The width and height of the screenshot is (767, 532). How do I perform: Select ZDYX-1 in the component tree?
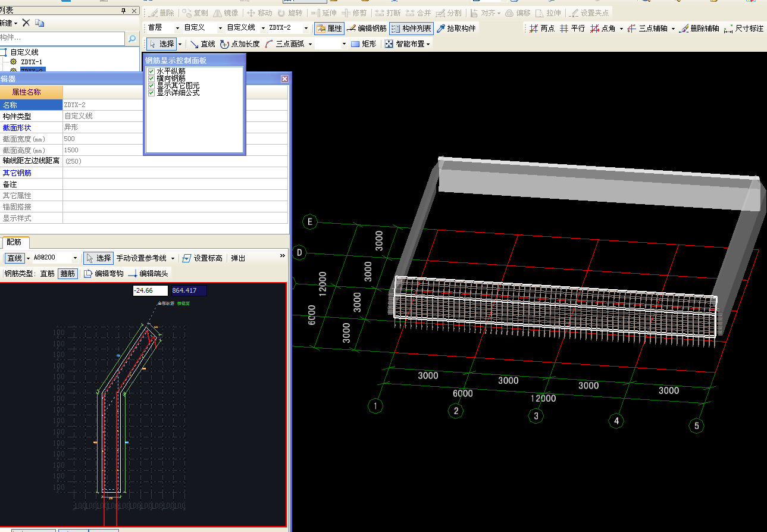[x=31, y=62]
